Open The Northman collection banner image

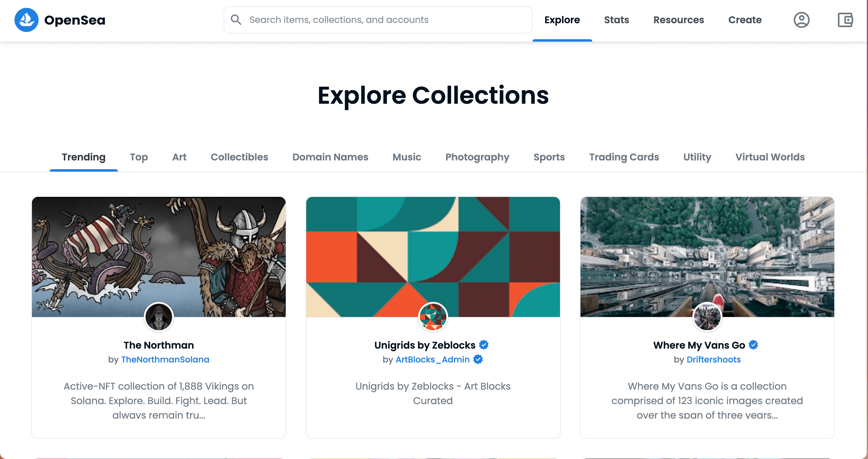pos(159,250)
